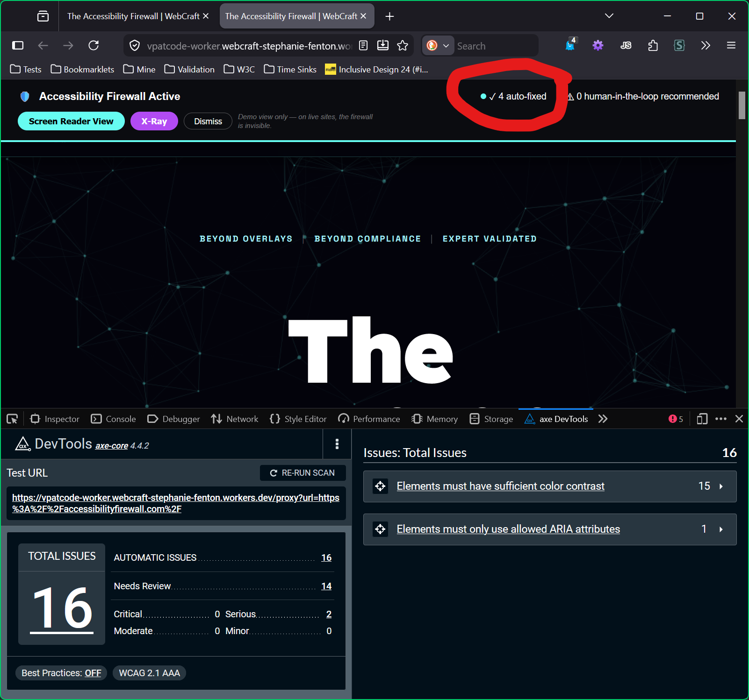Reload the current page

(x=94, y=45)
